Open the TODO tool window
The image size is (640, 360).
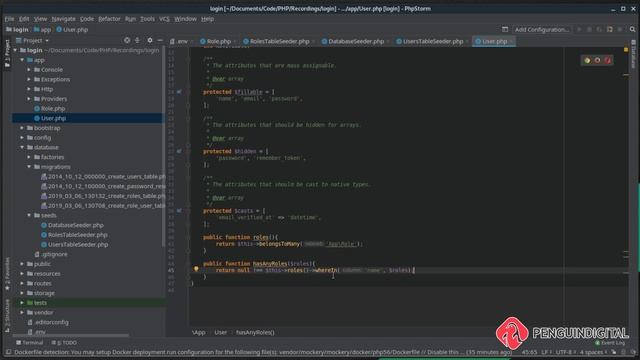[x=64, y=342]
